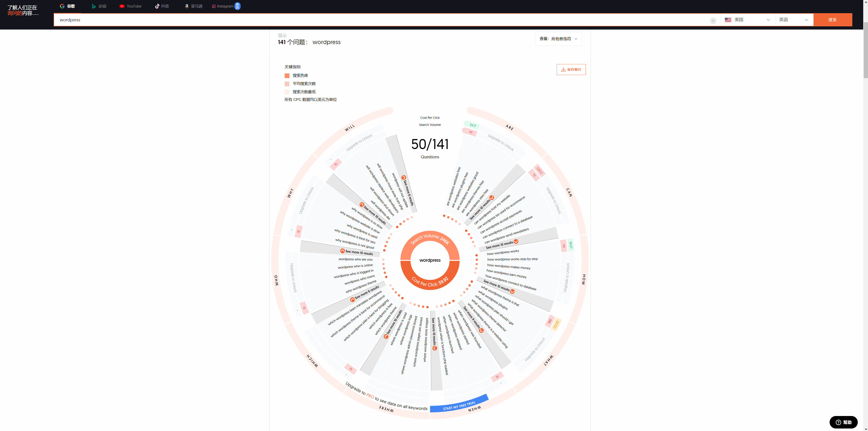Switch to the 亚马逊 search source
The height and width of the screenshot is (431, 868).
coord(193,6)
